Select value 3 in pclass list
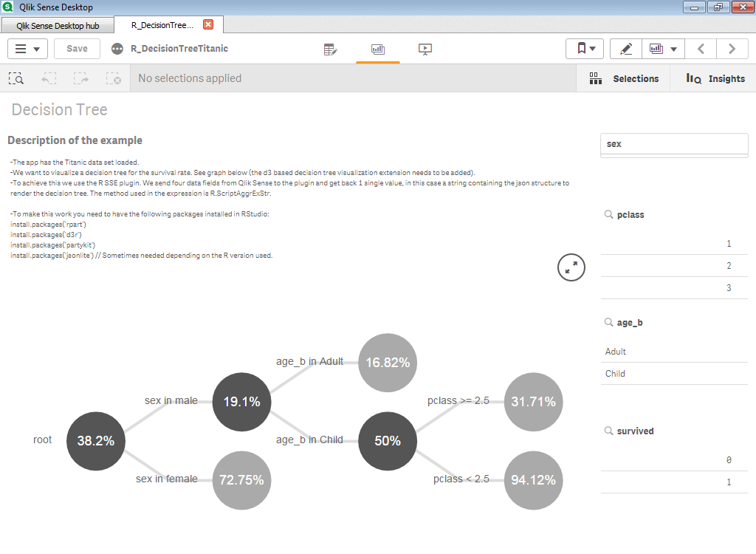756x554 pixels. 674,288
